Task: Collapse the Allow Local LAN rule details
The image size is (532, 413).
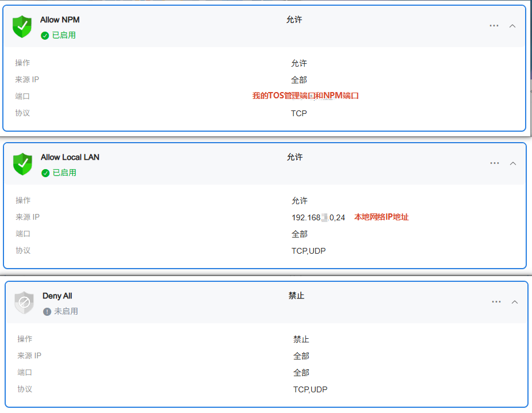Action: pos(513,163)
